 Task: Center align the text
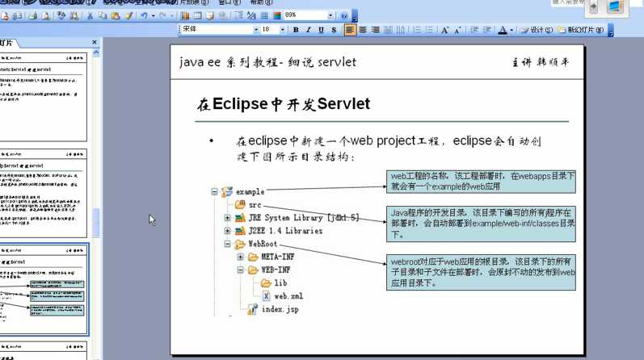363,30
